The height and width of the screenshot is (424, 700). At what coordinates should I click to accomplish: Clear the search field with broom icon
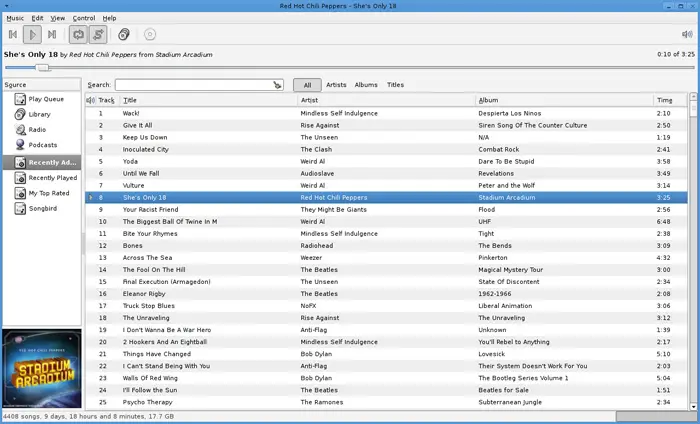coord(277,85)
